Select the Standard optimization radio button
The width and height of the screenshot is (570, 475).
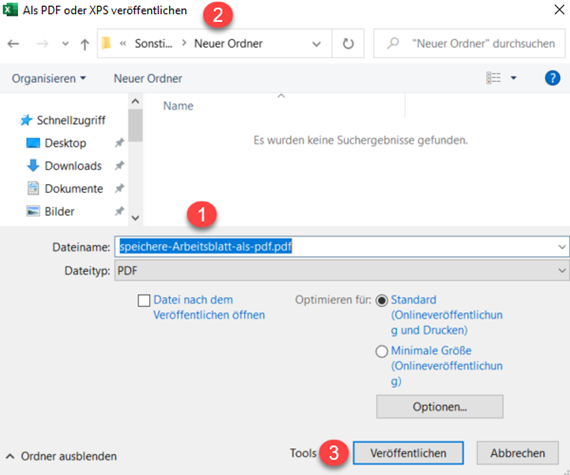pos(381,301)
